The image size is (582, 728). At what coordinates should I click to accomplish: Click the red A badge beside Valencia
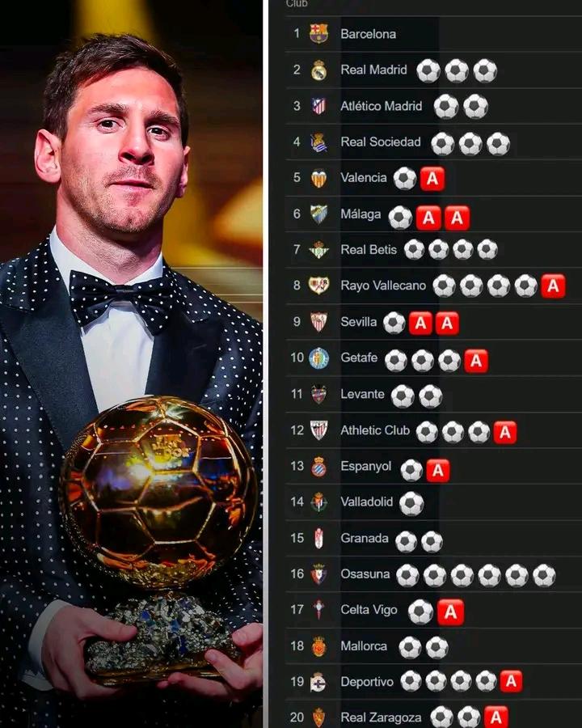coord(432,179)
